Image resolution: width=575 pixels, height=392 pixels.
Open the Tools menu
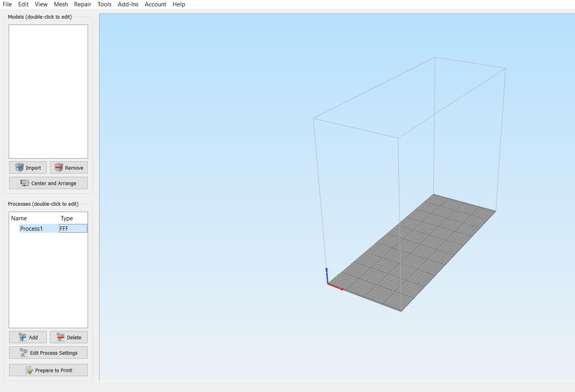pos(104,4)
